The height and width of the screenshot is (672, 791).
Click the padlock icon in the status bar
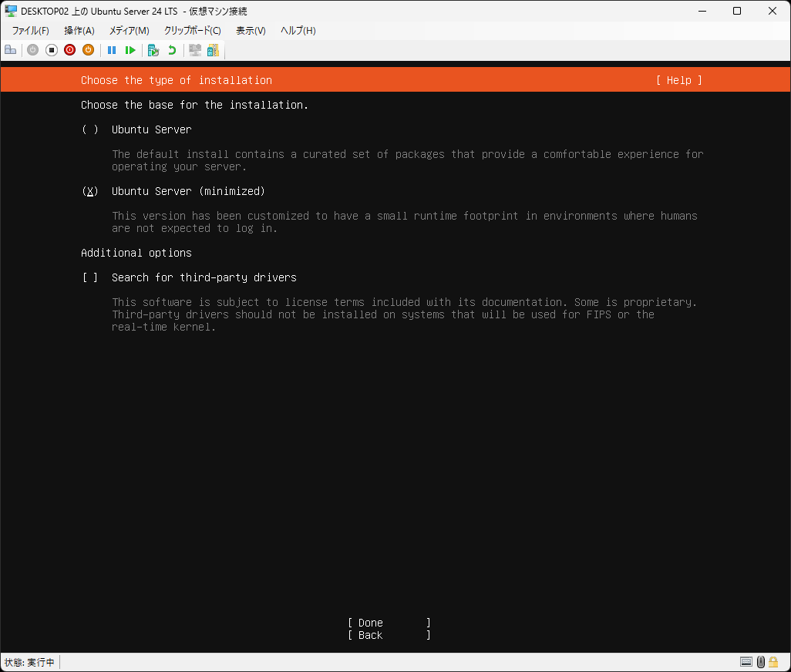click(773, 661)
